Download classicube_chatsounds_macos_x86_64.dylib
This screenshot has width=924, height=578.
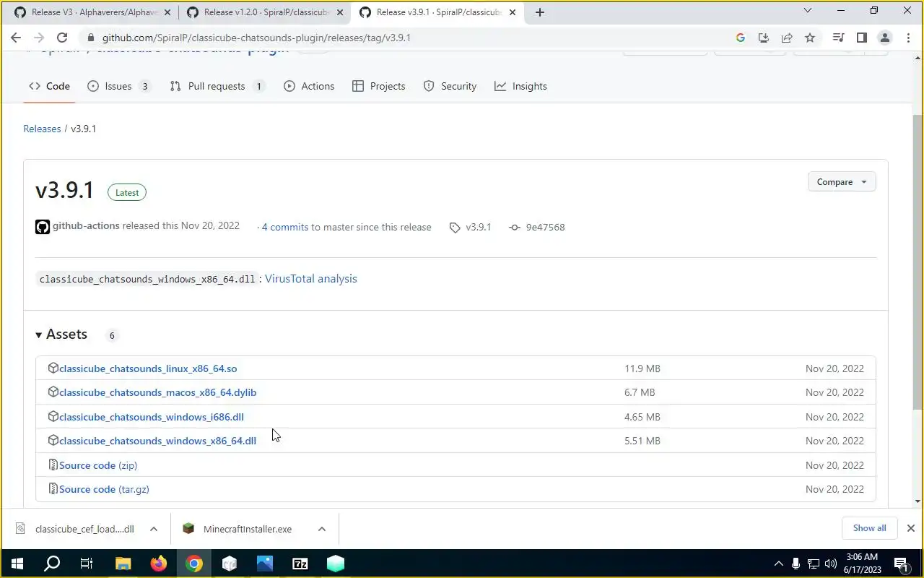[157, 392]
